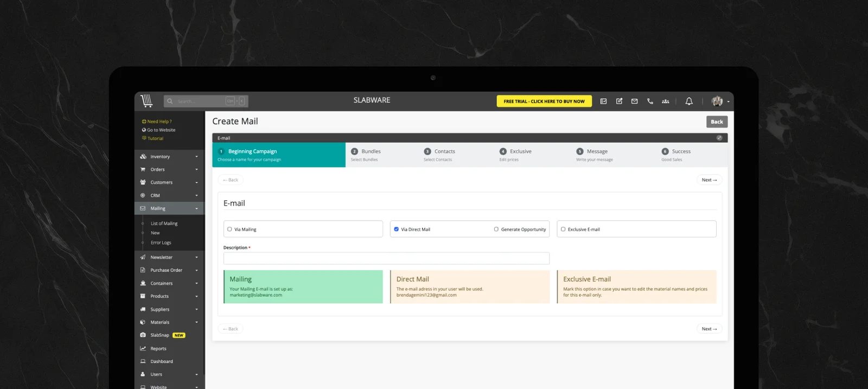Expand the Newsletter menu arrow
868x389 pixels.
click(x=196, y=258)
